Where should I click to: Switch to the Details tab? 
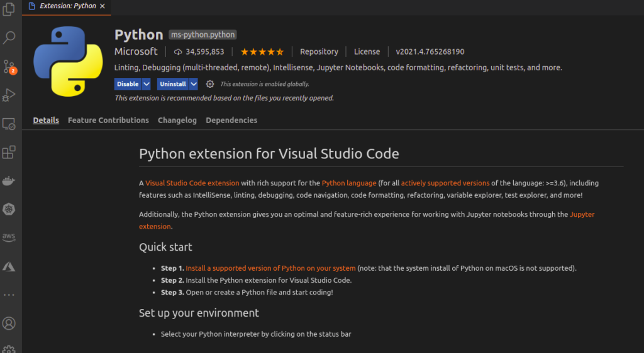pyautogui.click(x=46, y=120)
